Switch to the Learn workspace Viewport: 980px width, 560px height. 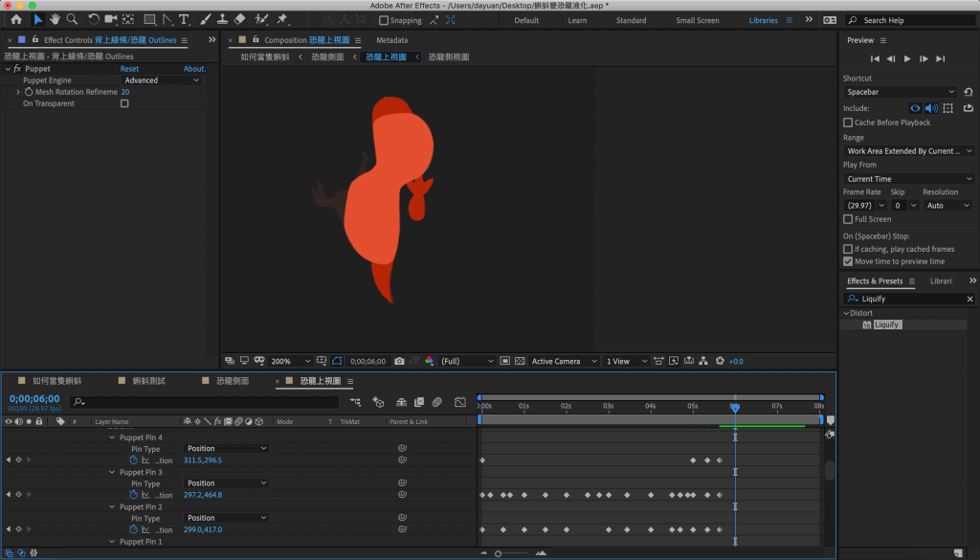click(577, 21)
